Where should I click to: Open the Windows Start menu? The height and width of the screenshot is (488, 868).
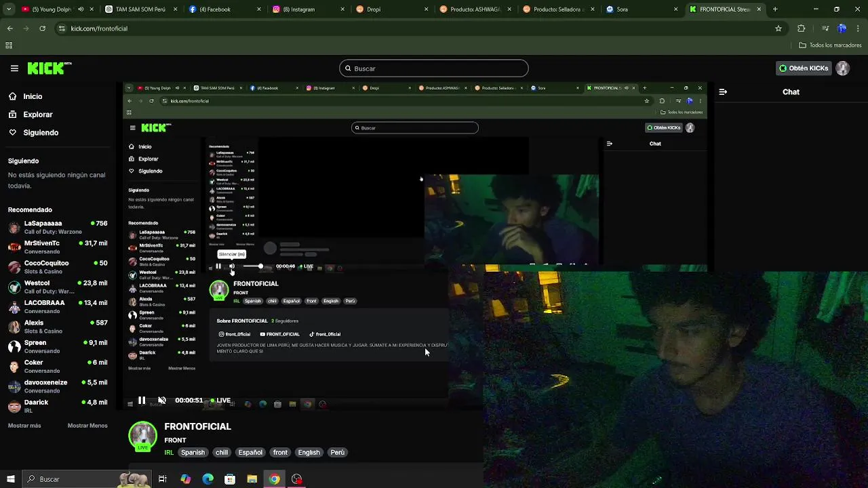pos(10,479)
